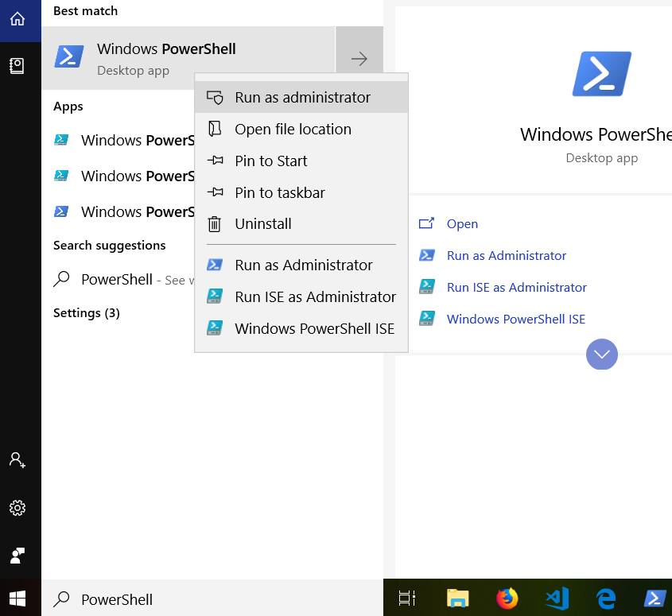This screenshot has height=616, width=672.
Task: Click the Best match header
Action: click(85, 10)
